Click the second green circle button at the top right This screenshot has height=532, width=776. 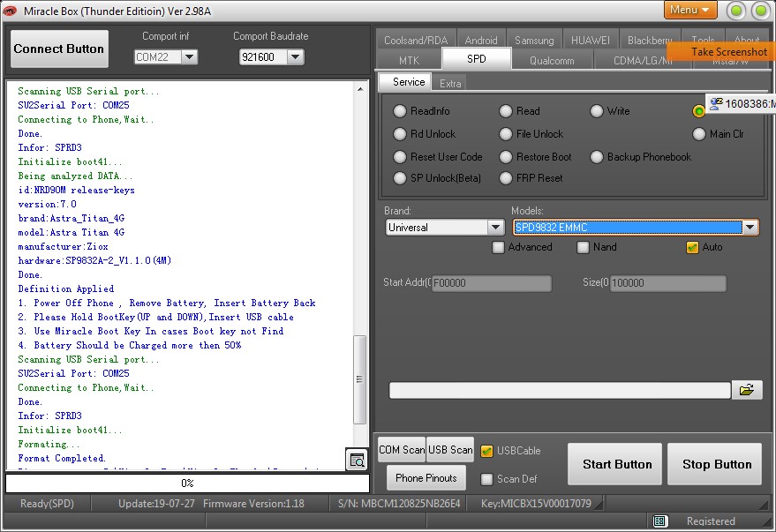click(x=761, y=11)
